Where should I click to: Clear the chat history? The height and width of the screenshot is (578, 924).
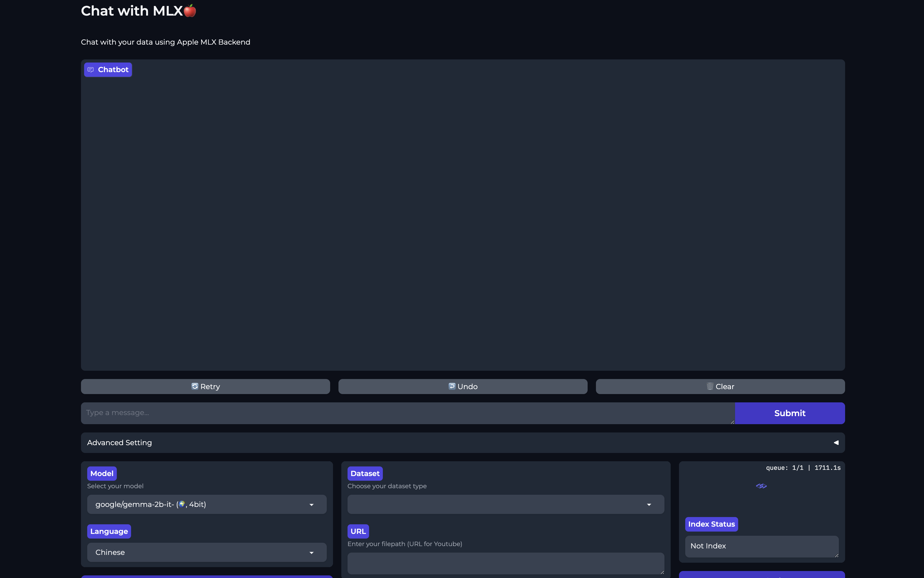click(x=720, y=387)
